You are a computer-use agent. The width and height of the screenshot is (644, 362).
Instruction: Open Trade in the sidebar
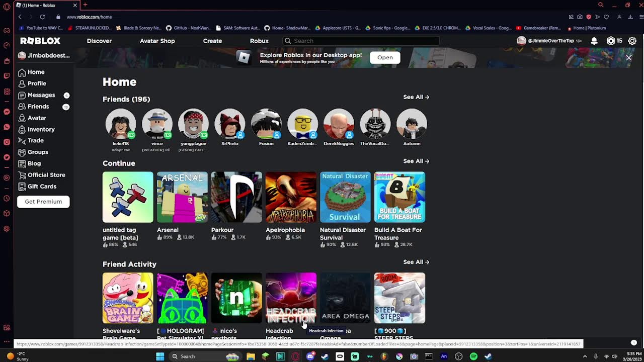point(31,141)
